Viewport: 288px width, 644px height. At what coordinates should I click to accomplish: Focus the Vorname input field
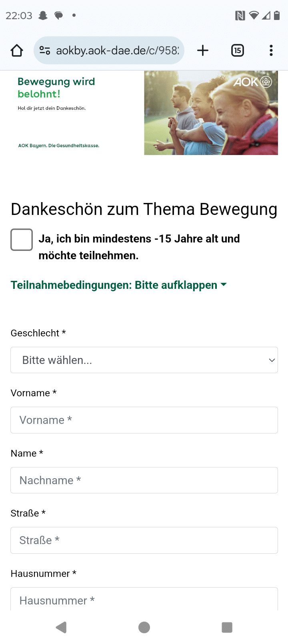[144, 420]
